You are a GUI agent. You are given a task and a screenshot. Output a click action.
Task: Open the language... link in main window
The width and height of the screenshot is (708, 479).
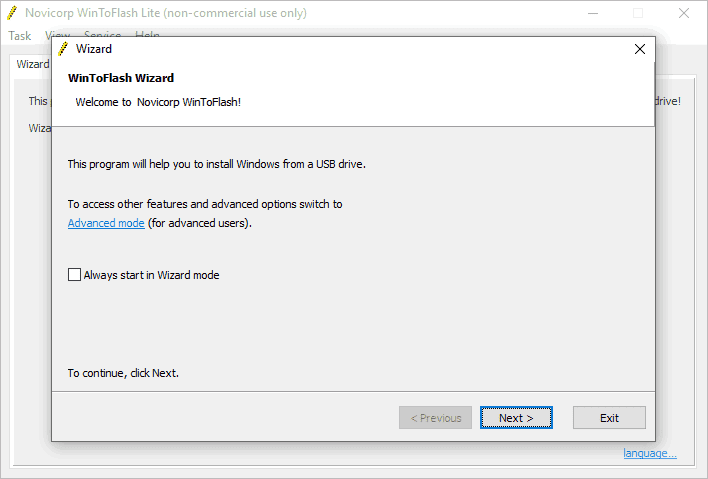tap(650, 453)
